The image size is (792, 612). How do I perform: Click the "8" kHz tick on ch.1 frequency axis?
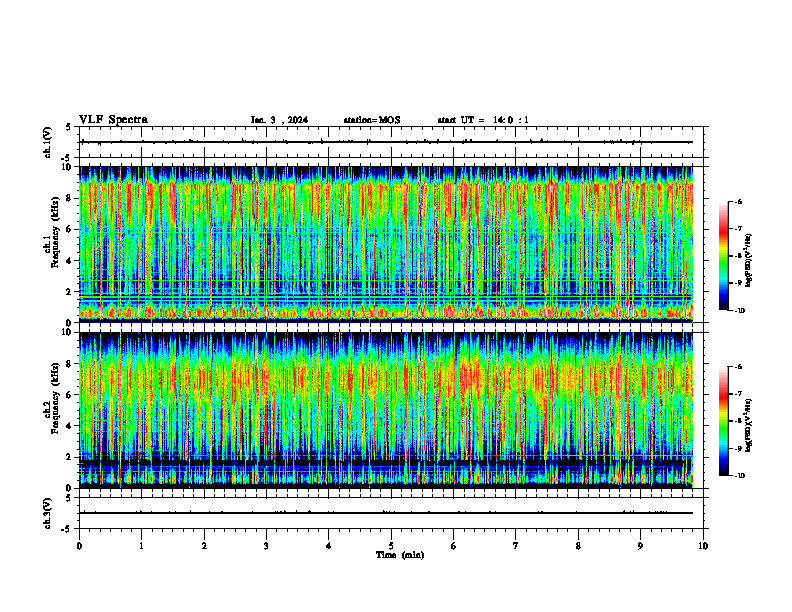tap(70, 198)
